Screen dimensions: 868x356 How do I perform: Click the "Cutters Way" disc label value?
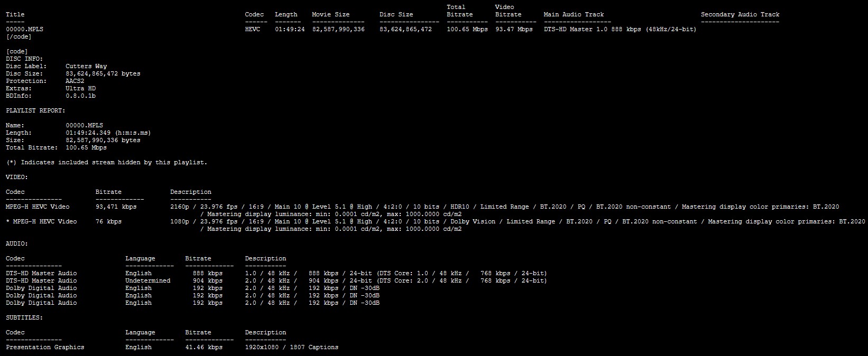[86, 67]
